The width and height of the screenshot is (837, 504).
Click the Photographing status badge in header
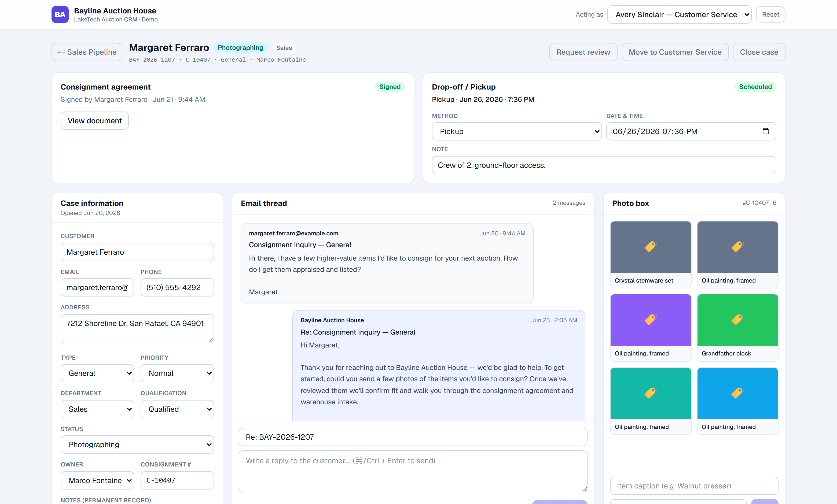click(240, 47)
